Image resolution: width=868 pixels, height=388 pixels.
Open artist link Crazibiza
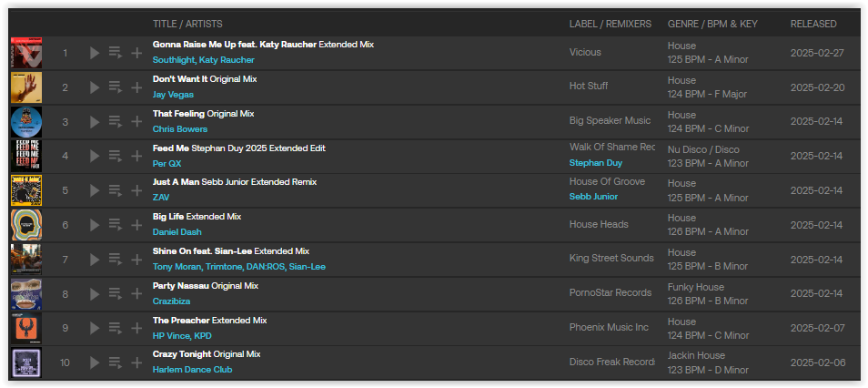[172, 301]
